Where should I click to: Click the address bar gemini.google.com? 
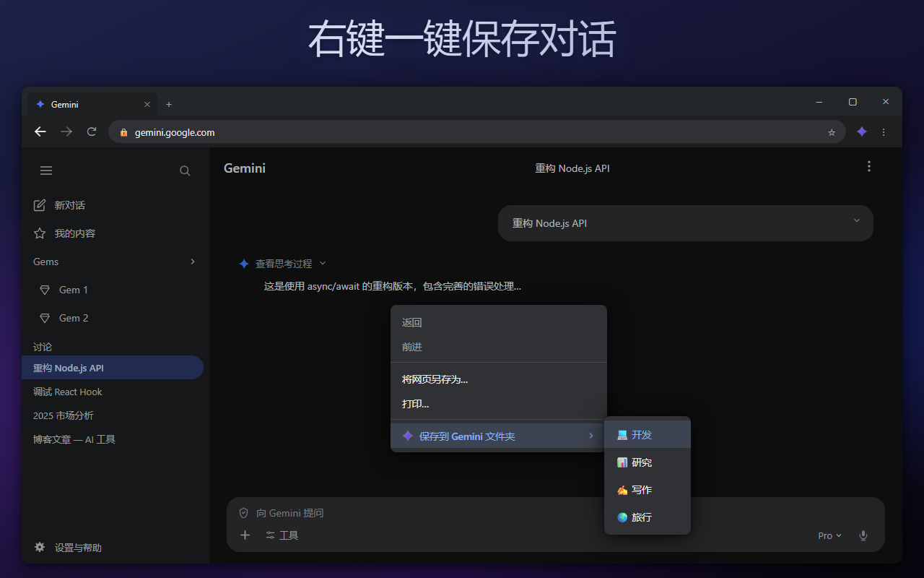pyautogui.click(x=476, y=132)
